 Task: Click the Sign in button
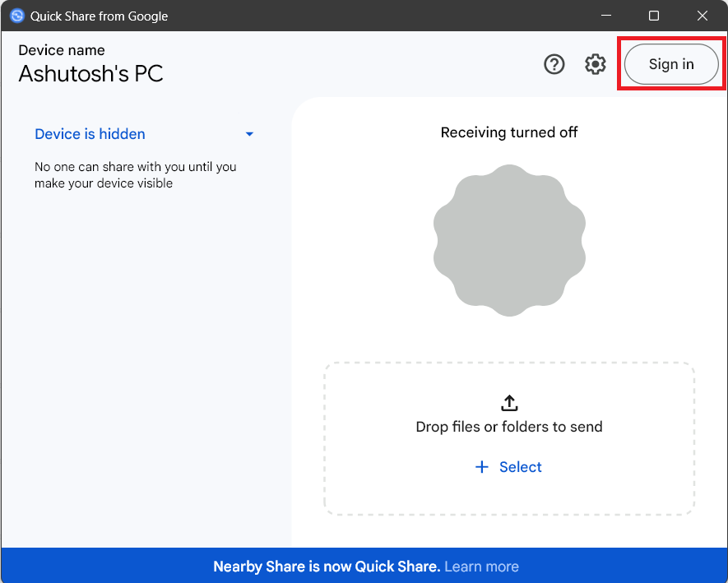point(671,64)
